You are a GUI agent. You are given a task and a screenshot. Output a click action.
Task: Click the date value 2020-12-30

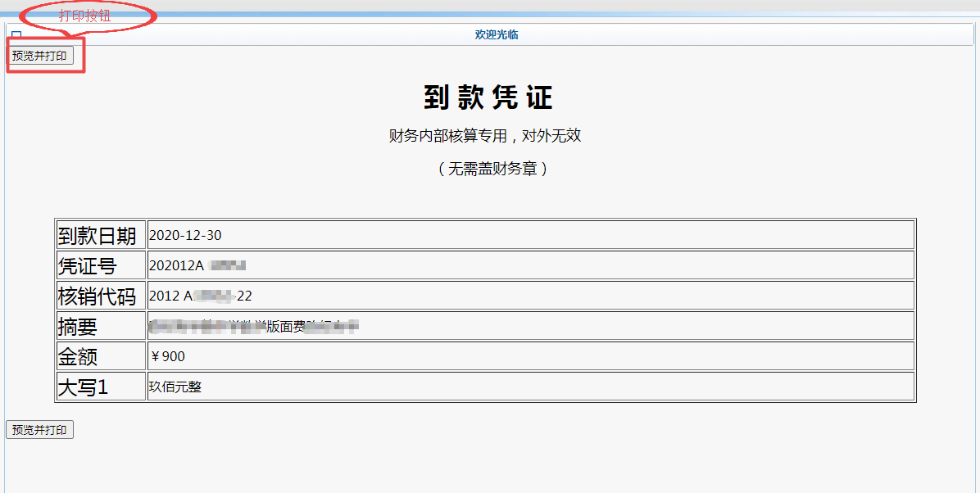pyautogui.click(x=185, y=236)
